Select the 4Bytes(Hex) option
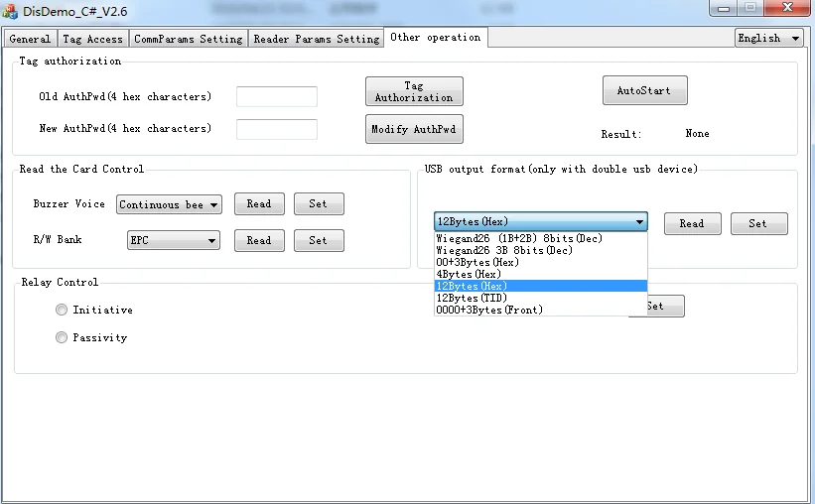The width and height of the screenshot is (815, 504). (541, 275)
